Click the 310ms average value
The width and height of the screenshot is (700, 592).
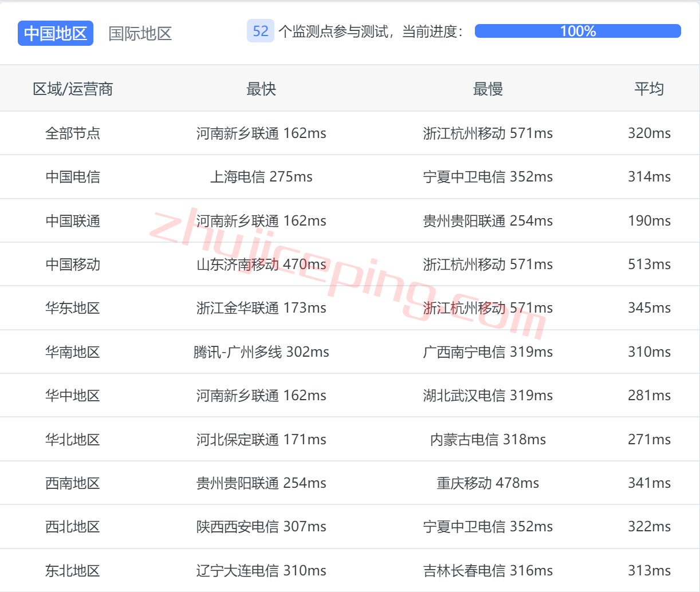(649, 352)
